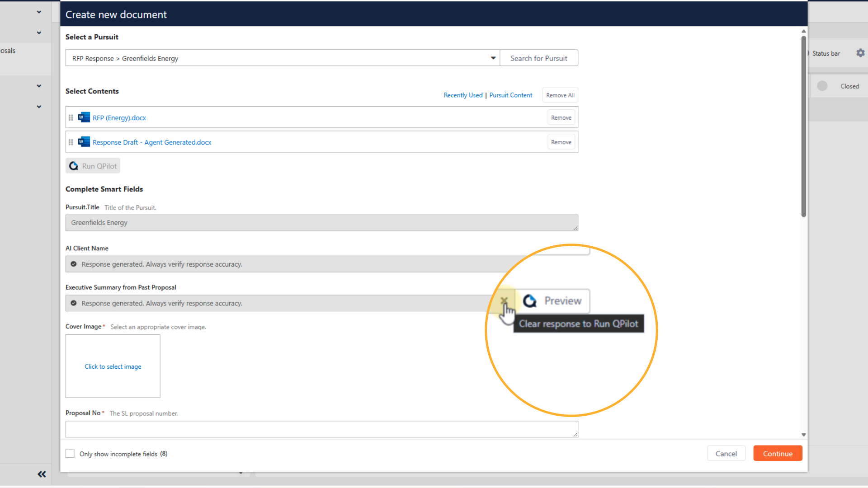Switch to Pursuit Content list

[511, 95]
